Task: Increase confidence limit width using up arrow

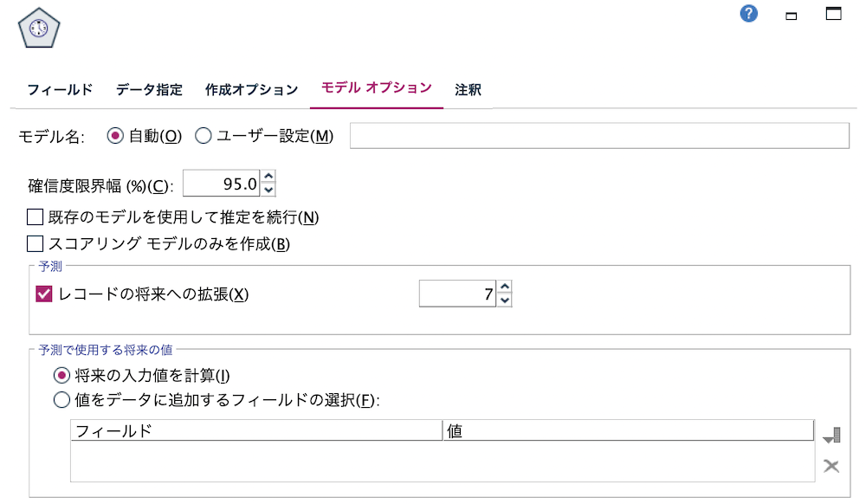Action: pos(269,178)
